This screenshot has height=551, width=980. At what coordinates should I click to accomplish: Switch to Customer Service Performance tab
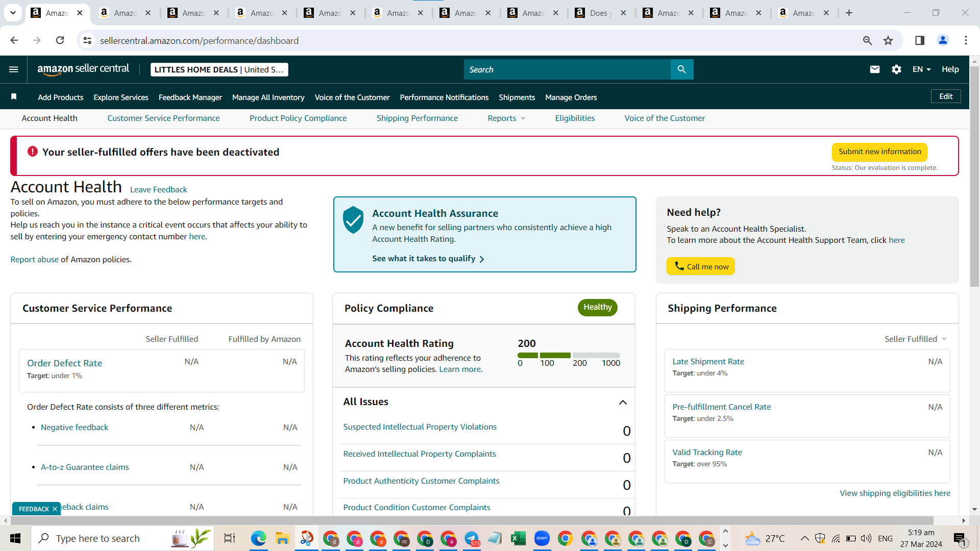[163, 118]
